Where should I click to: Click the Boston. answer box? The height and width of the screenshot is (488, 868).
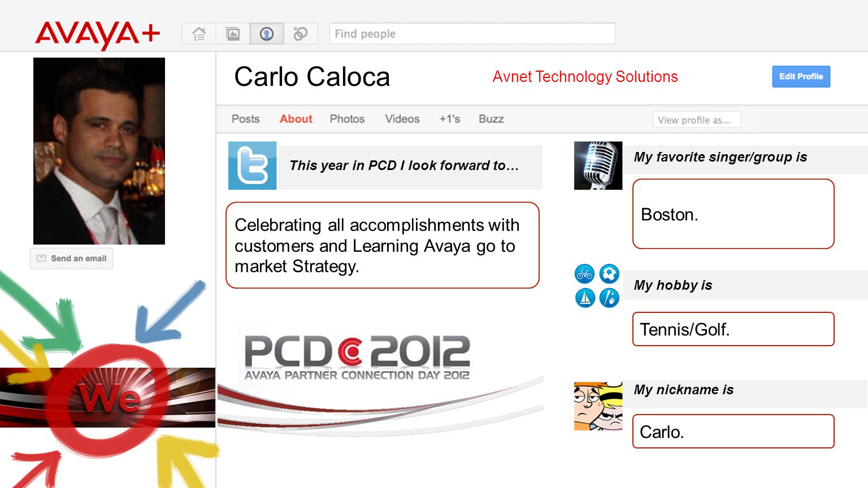[x=734, y=214]
